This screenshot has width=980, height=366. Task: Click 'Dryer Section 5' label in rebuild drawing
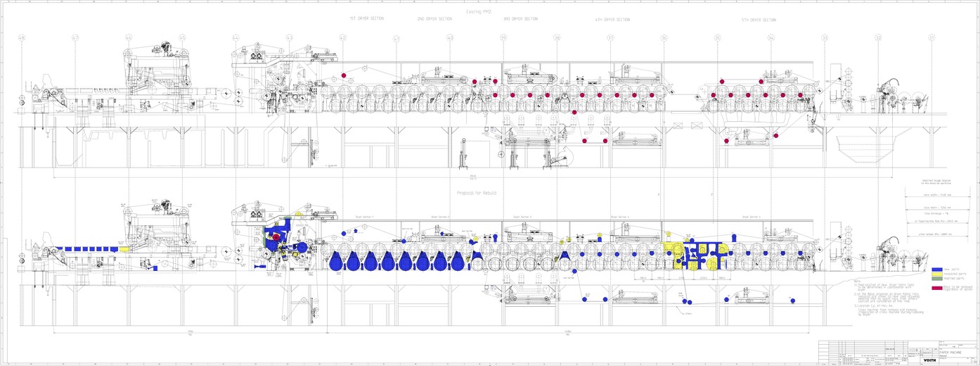click(x=752, y=217)
